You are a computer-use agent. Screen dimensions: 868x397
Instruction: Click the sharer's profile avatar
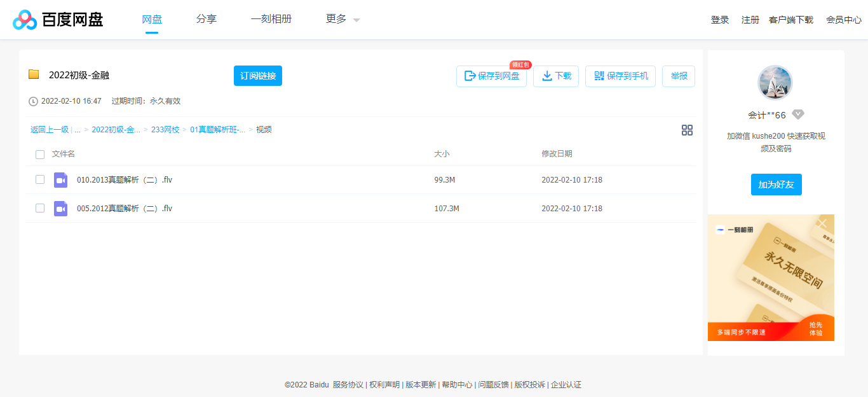click(775, 83)
